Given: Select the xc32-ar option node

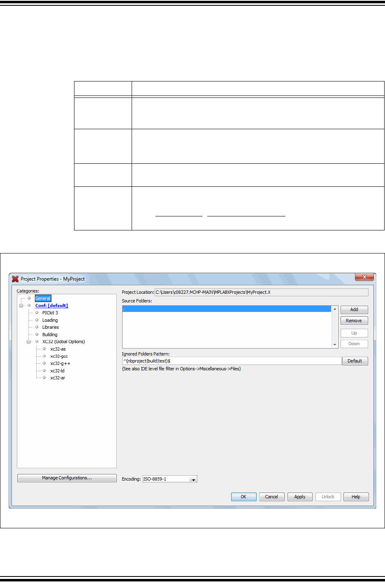Looking at the screenshot, I should [x=58, y=378].
